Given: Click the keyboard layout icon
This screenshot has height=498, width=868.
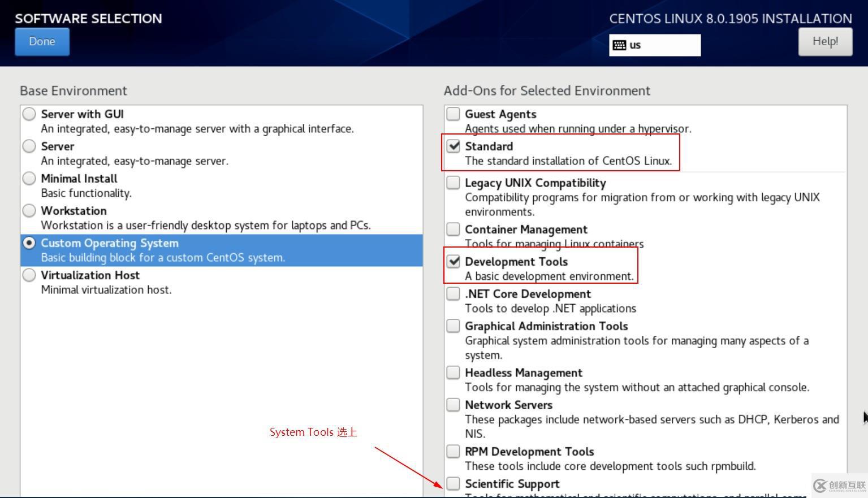Looking at the screenshot, I should coord(619,45).
